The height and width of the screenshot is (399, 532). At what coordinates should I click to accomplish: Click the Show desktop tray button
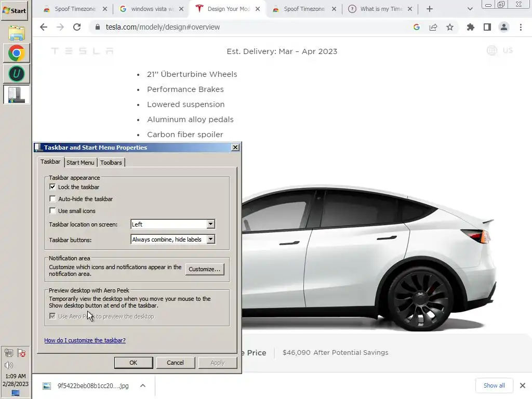pos(16,394)
